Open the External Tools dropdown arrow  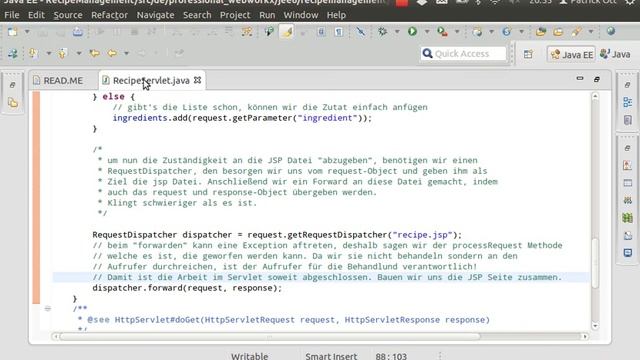coord(457,31)
